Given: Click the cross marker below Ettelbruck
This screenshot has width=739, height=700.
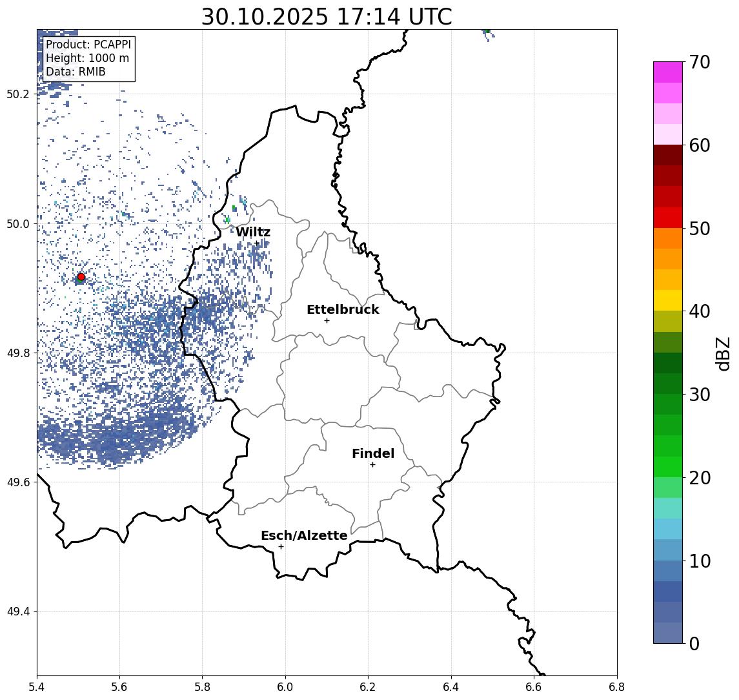Looking at the screenshot, I should [x=327, y=321].
